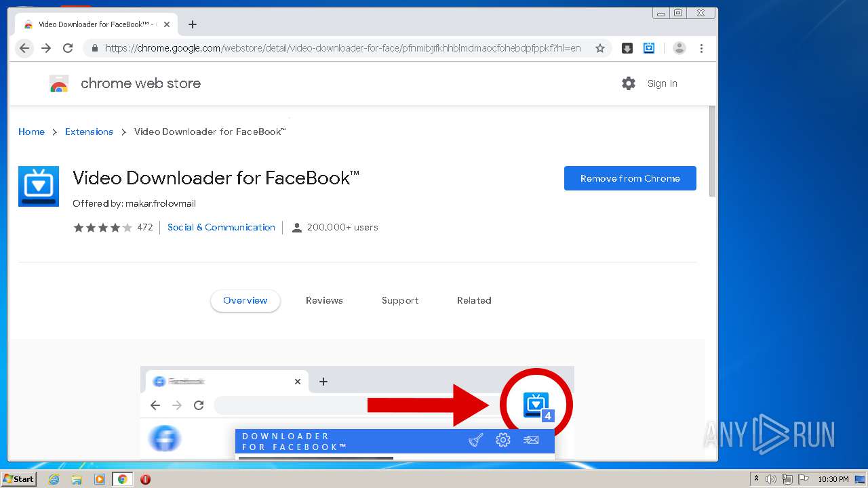
Task: Open the Chrome profile avatar
Action: click(x=679, y=48)
